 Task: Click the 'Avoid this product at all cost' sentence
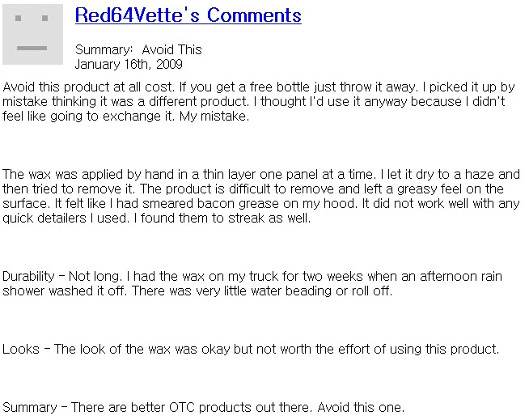click(89, 87)
